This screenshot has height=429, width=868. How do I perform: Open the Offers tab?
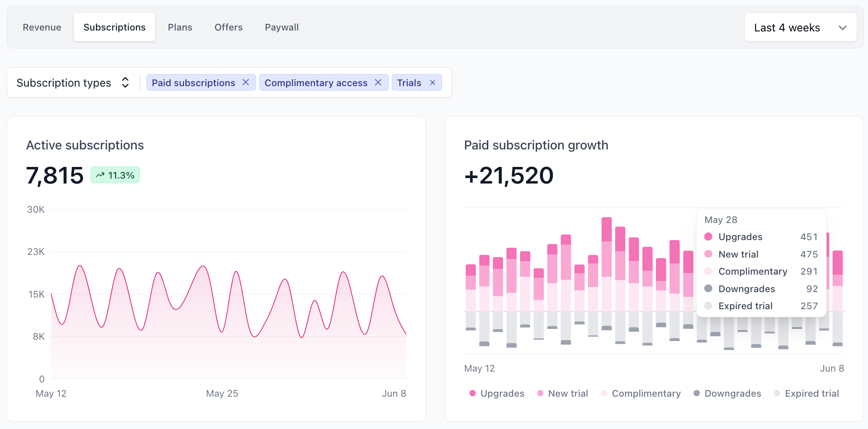click(x=229, y=27)
